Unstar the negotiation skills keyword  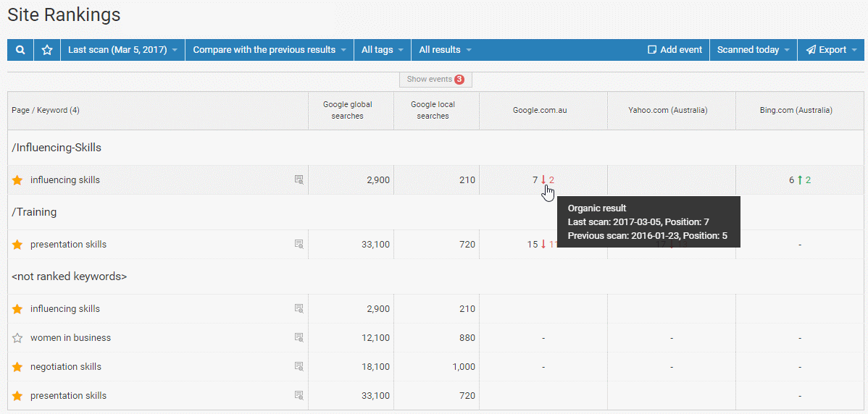(17, 367)
